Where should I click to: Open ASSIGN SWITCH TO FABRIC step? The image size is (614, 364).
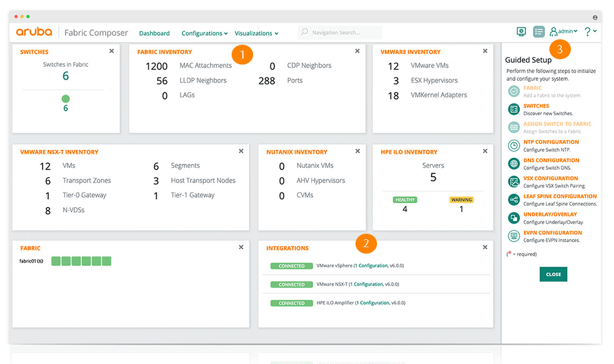(557, 124)
